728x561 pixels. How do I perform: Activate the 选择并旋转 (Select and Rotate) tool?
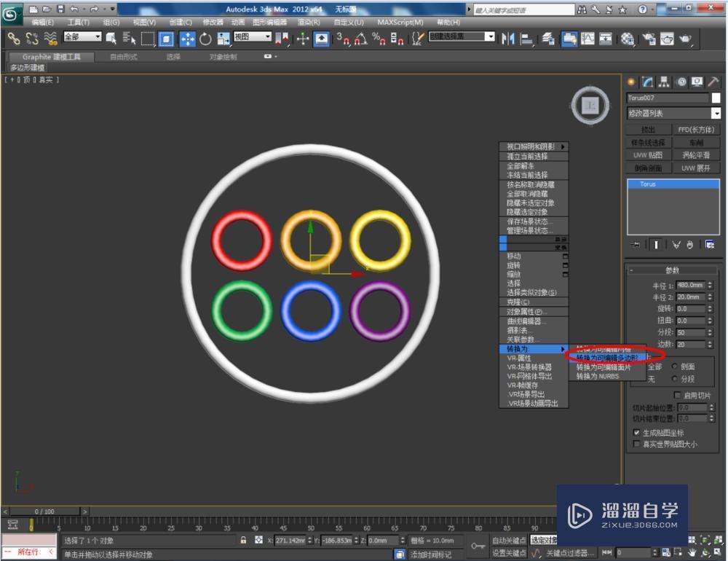tap(206, 41)
